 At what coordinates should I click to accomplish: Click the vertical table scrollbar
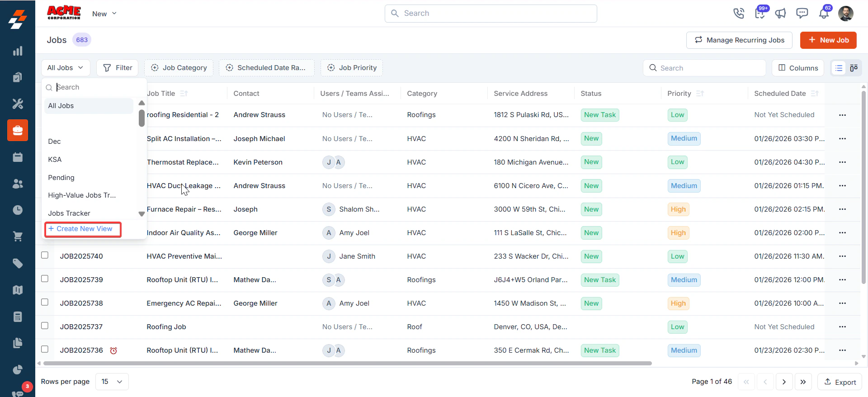[x=863, y=187]
